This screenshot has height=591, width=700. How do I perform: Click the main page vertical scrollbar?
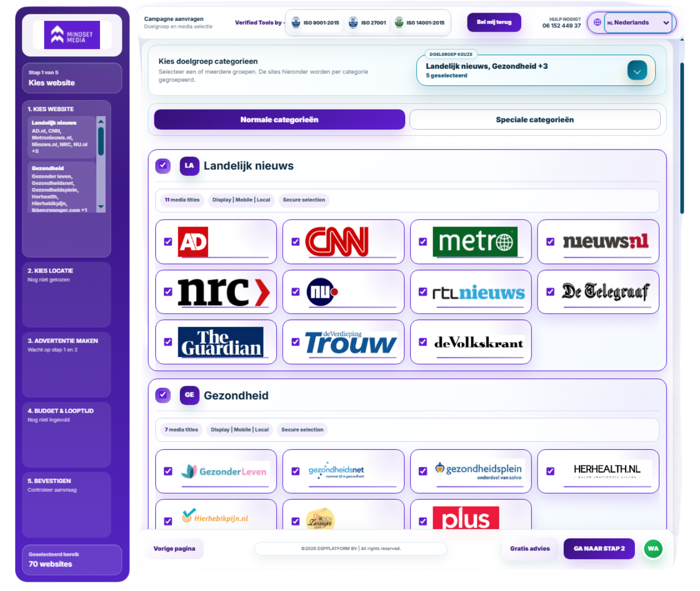(x=682, y=138)
